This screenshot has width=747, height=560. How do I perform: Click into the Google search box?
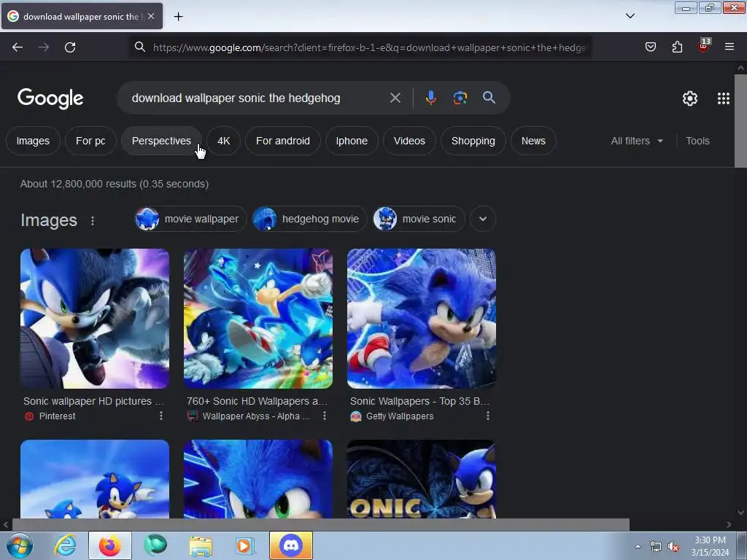258,98
